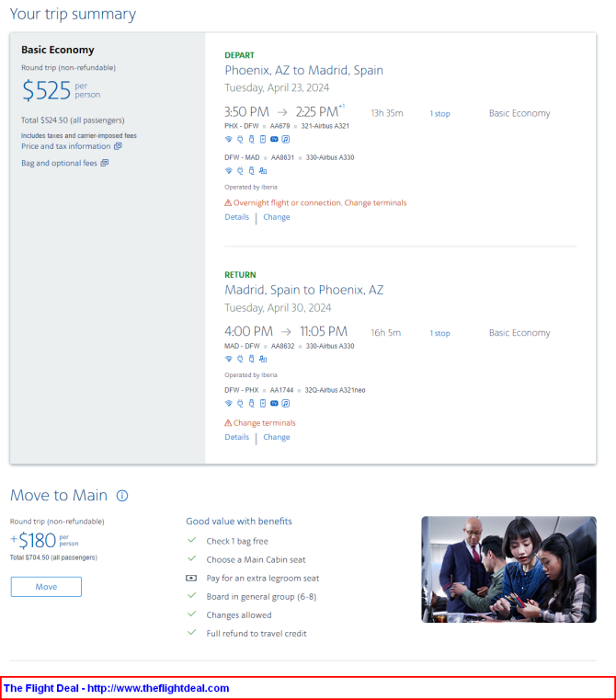The height and width of the screenshot is (700, 616).
Task: Click external link icon beside Bag and optional fees
Action: (x=105, y=163)
